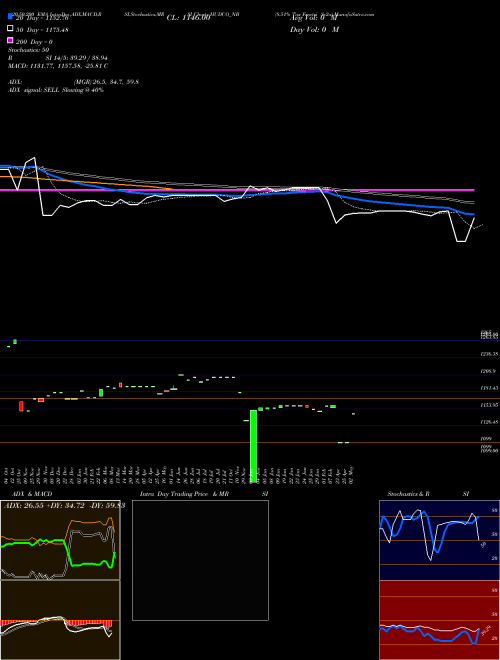Click the 'SI 14/3: 39.29 / 38.94' reading
Screen dimensions: 500x660
click(76, 58)
